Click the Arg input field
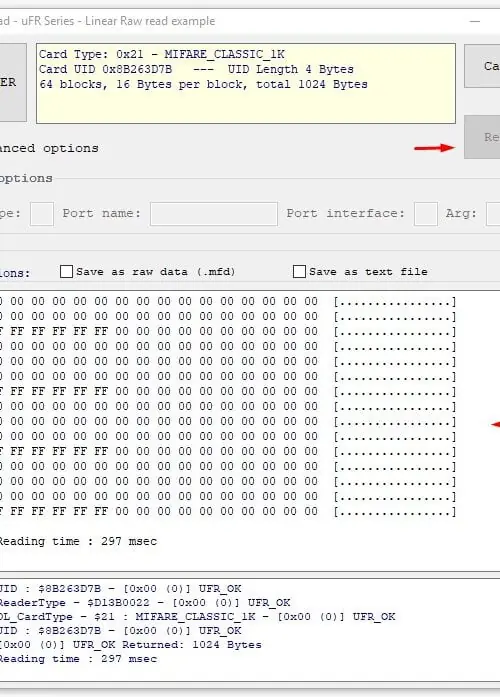Screen dimensions: 500x697 pyautogui.click(x=493, y=214)
